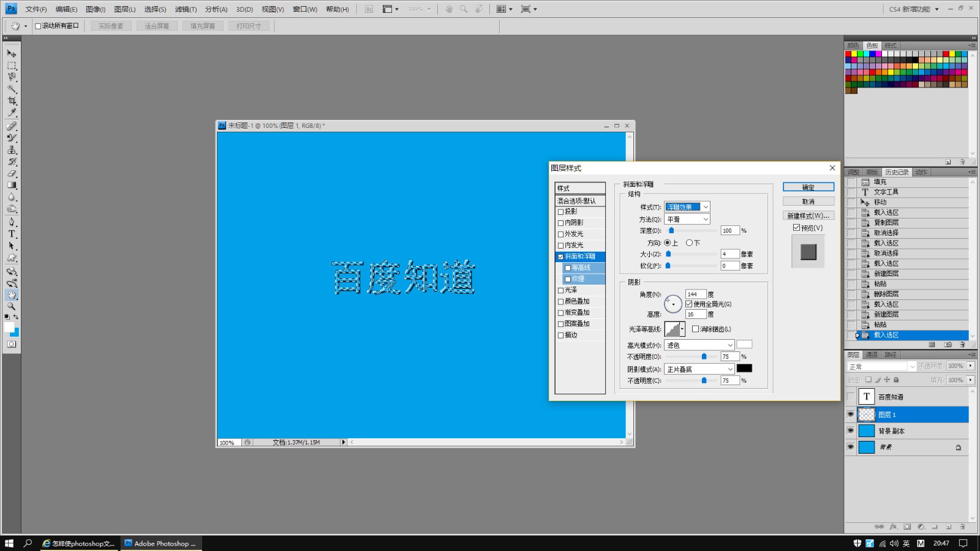Switch to the 通道 tab
The height and width of the screenshot is (551, 980).
(872, 354)
